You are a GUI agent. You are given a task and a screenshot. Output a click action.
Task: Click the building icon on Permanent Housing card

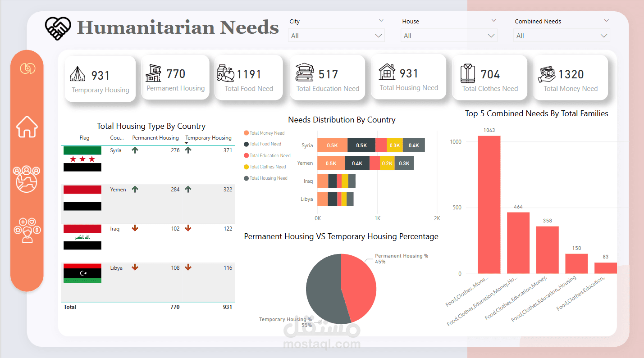154,73
